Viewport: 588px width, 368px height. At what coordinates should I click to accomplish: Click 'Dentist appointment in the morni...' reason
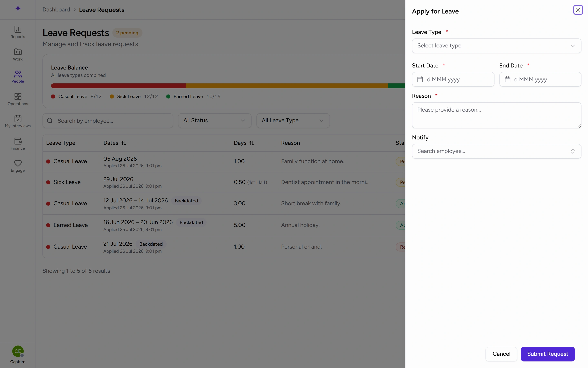325,182
